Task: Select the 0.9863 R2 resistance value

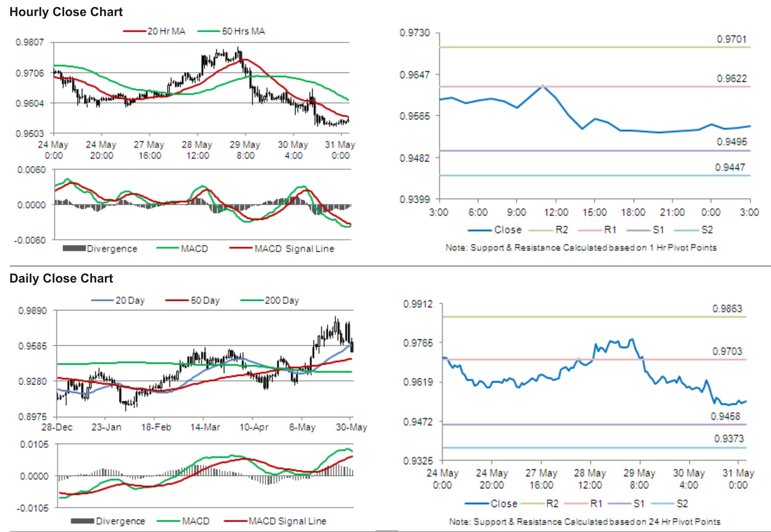Action: click(x=727, y=309)
